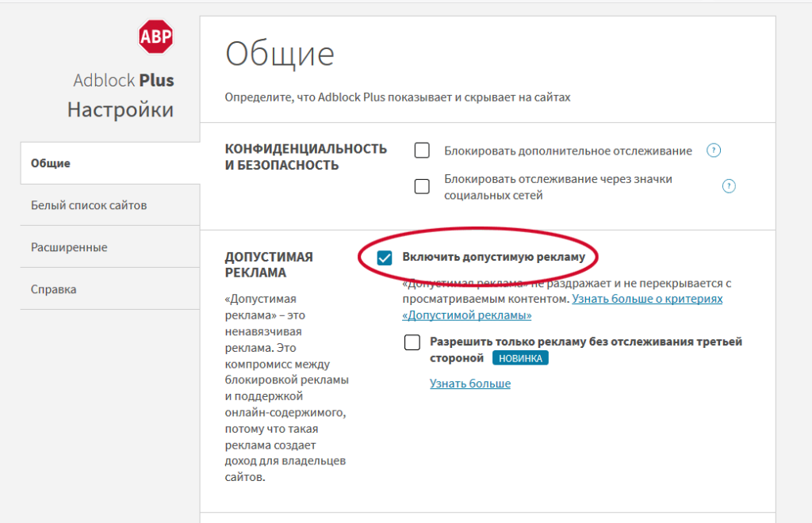This screenshot has height=523, width=812.
Task: Click the large Общие page heading
Action: click(280, 55)
